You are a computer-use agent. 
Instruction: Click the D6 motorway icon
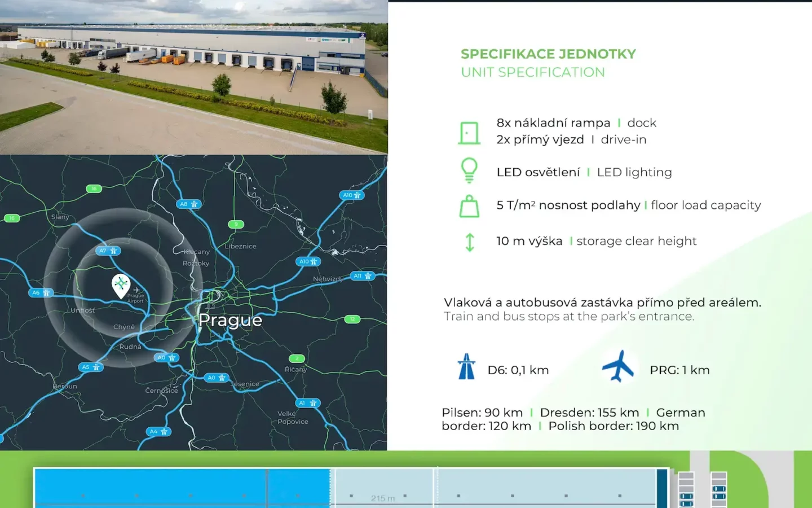pos(466,366)
